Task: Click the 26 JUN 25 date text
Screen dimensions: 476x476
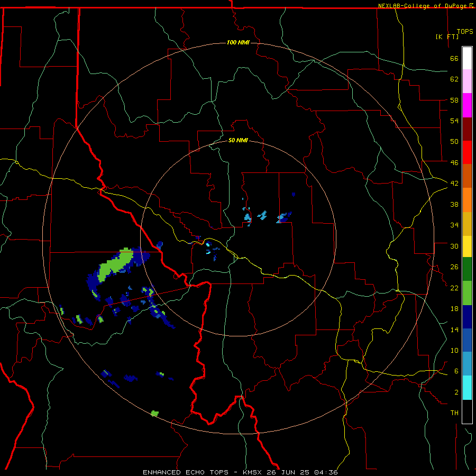Action: (x=288, y=472)
